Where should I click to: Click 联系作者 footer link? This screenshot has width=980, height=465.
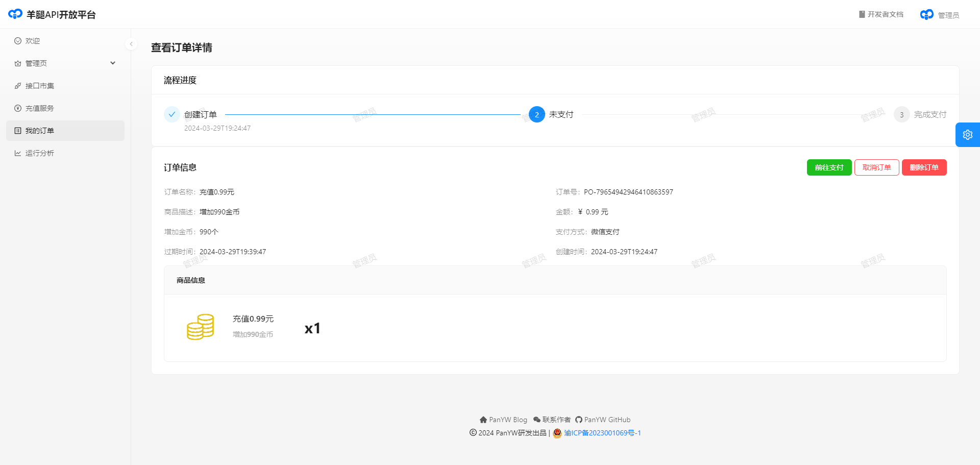552,420
